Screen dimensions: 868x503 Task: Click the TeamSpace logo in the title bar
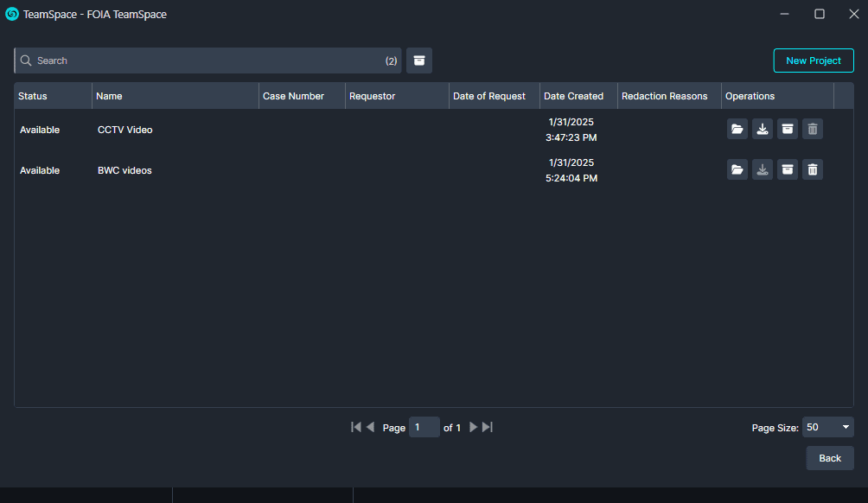tap(10, 14)
